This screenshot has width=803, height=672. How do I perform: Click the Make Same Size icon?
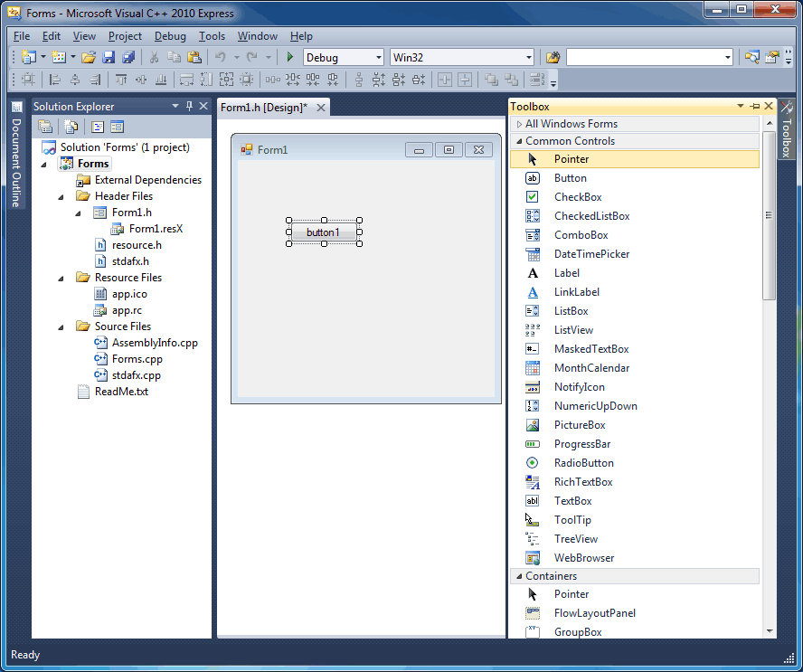click(226, 80)
